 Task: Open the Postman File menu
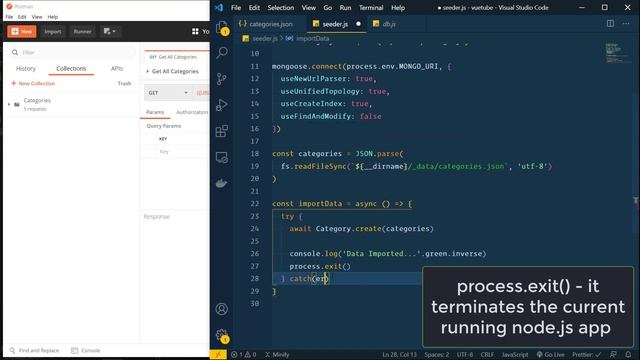[x=9, y=17]
